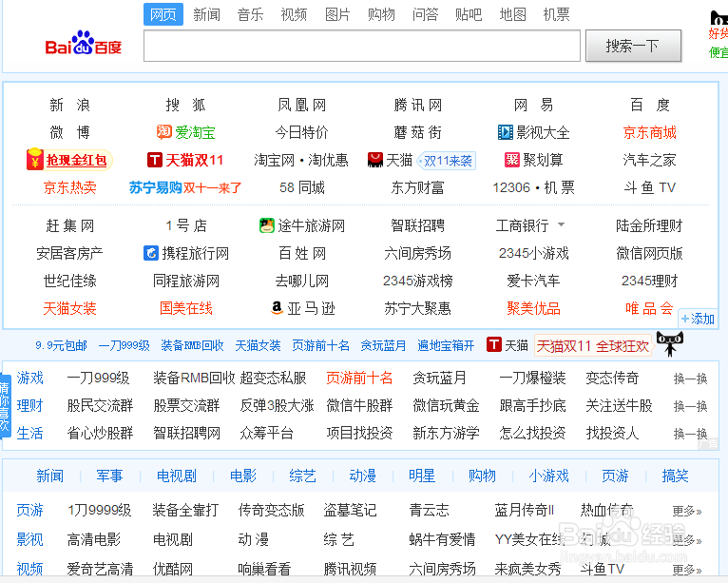Open the 猜你喜欢 side tab
Viewport: 728px width, 583px height.
pyautogui.click(x=5, y=407)
